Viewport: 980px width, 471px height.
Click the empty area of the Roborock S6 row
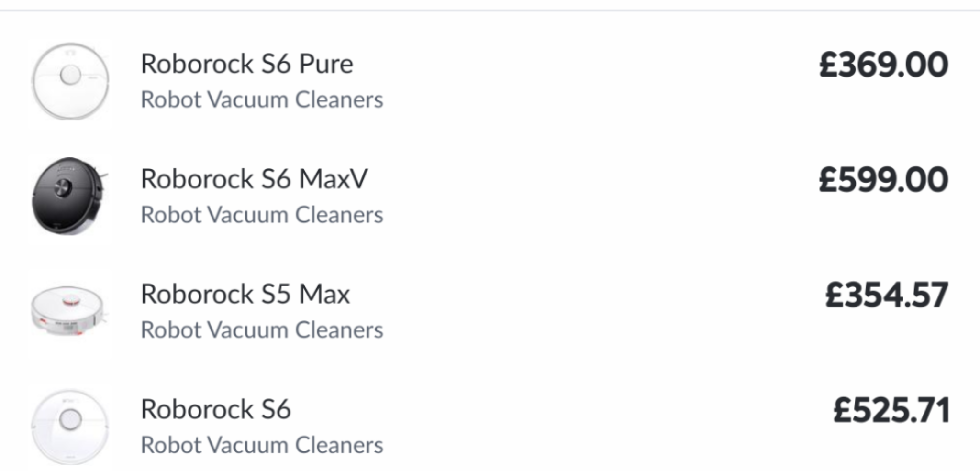tap(598, 427)
